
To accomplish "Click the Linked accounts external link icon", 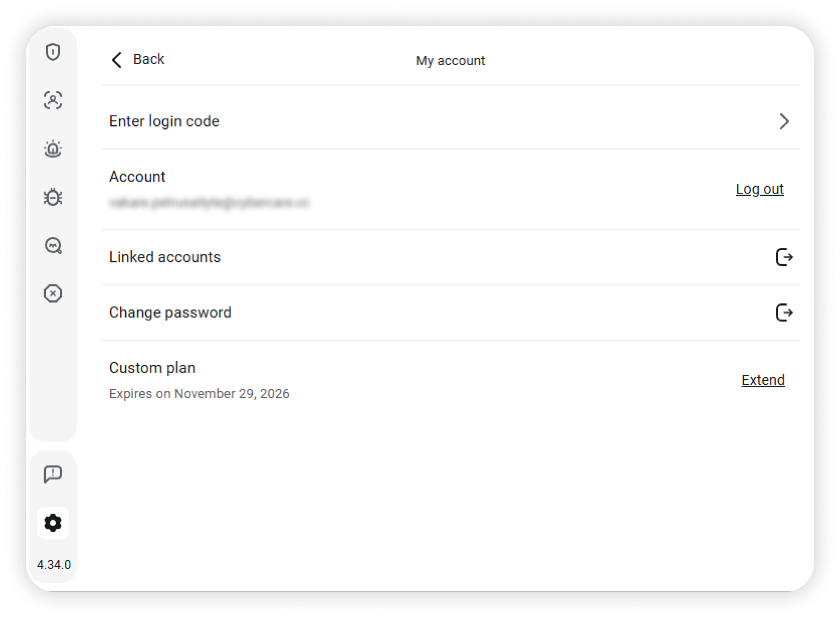I will click(784, 257).
